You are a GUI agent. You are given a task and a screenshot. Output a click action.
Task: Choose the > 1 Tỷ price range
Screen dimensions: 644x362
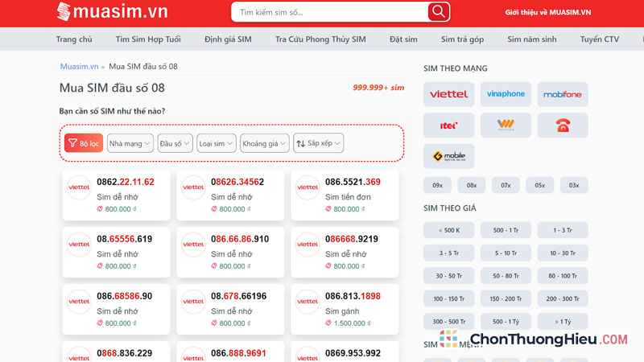tap(562, 321)
